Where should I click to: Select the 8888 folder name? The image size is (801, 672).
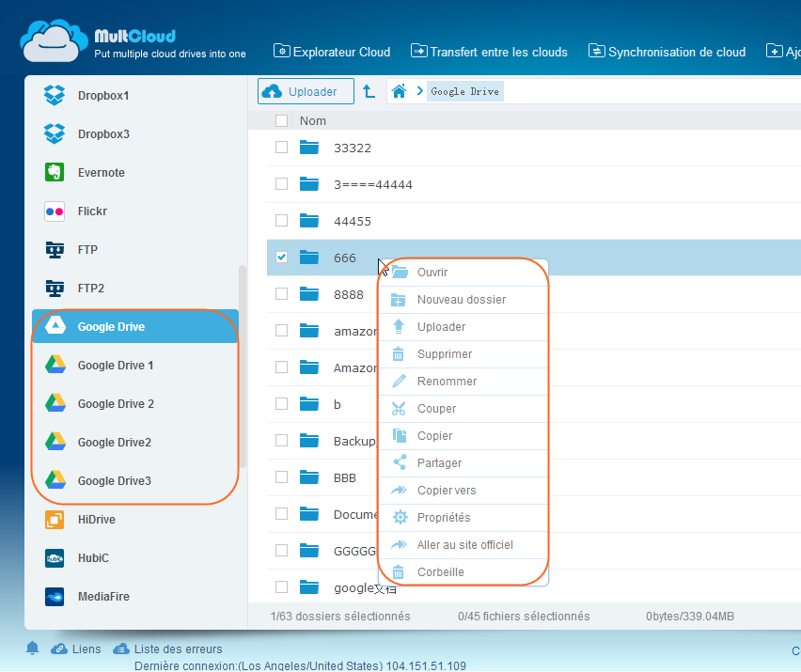349,294
